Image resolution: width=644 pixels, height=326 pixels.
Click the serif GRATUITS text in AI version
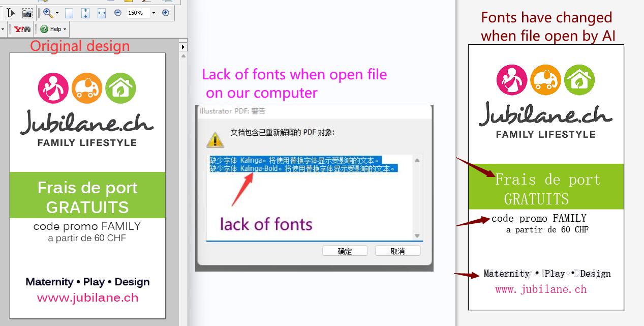point(536,199)
